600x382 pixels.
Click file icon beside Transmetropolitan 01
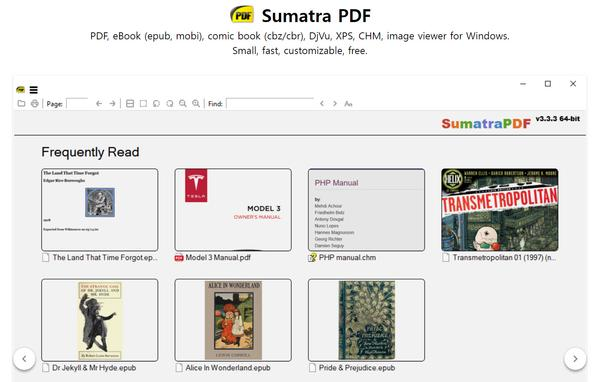[x=446, y=258]
